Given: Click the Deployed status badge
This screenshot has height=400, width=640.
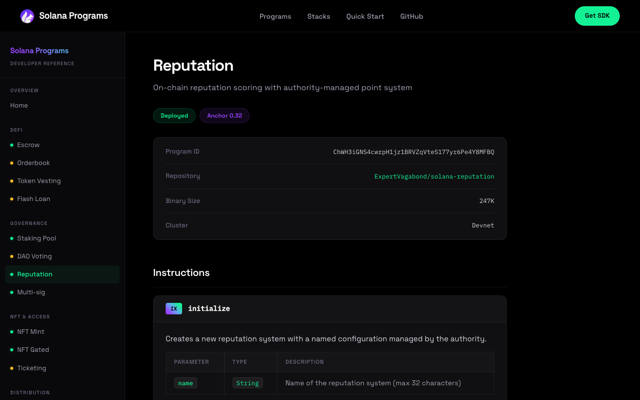Looking at the screenshot, I should tap(174, 116).
